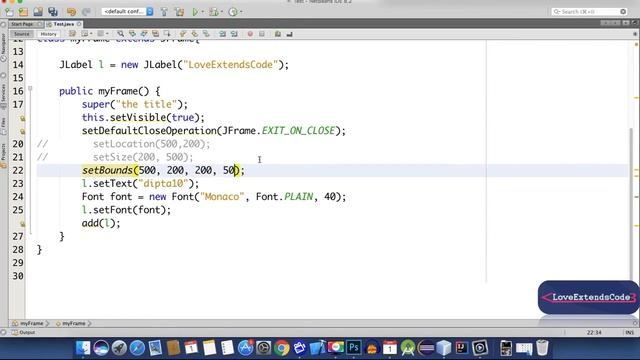Click the Open Project toolbar icon
This screenshot has height=360, width=640.
click(x=38, y=12)
